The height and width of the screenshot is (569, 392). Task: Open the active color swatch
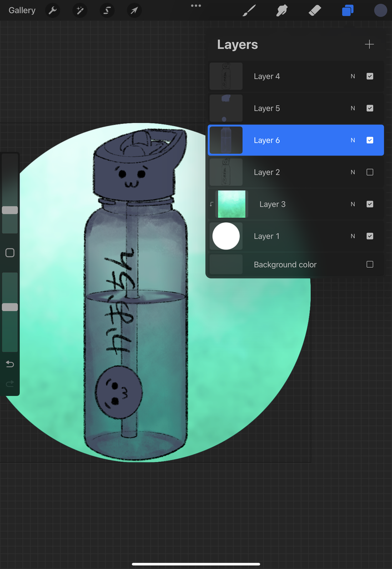pos(380,11)
